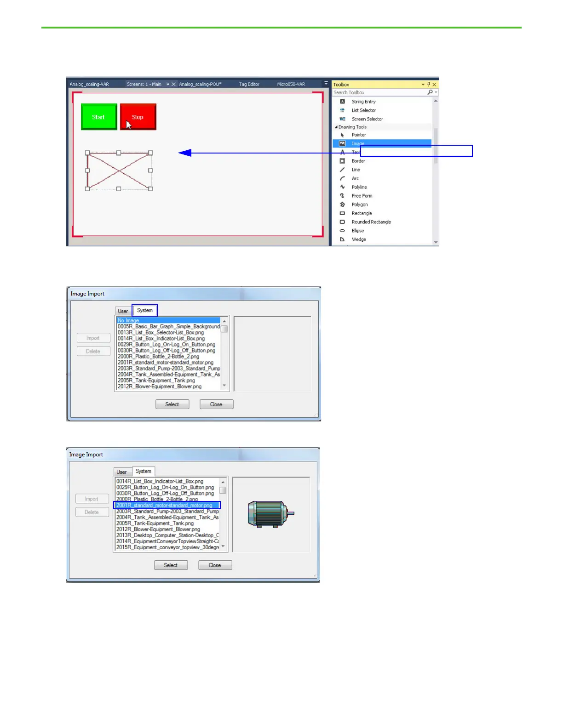Select 2005R_Tank-Equipment_Tank.png in empty-preview dialog
The image size is (563, 728).
168,381
